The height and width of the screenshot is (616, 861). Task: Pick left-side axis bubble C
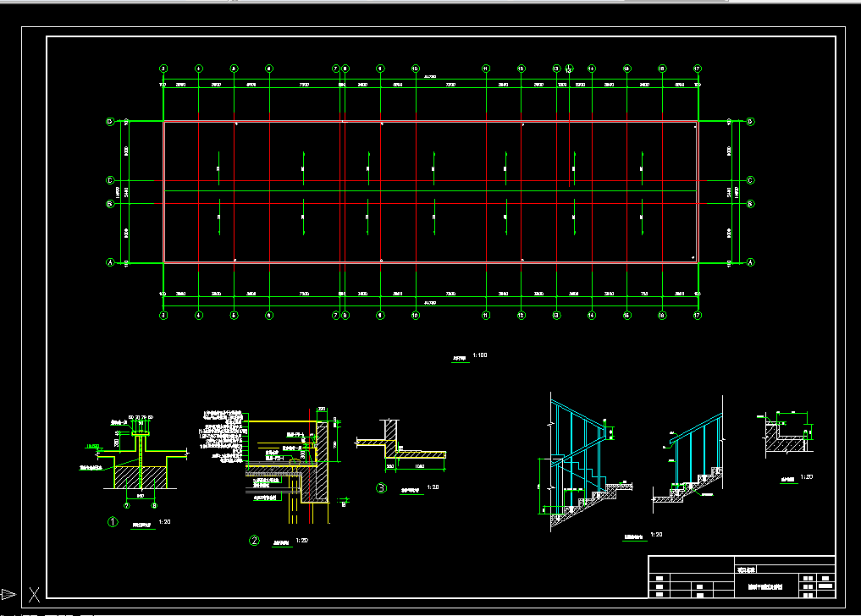tap(110, 180)
